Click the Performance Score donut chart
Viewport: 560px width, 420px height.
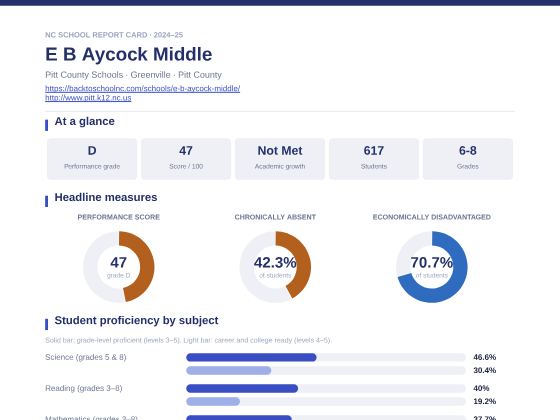(119, 267)
